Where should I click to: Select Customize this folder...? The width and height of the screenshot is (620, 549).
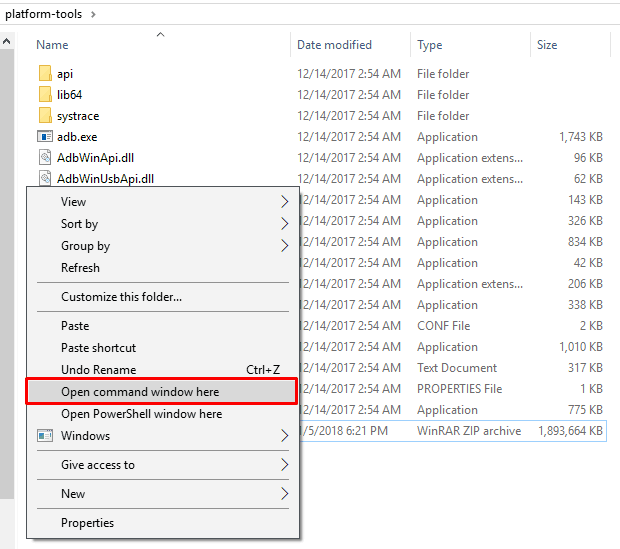point(161,297)
